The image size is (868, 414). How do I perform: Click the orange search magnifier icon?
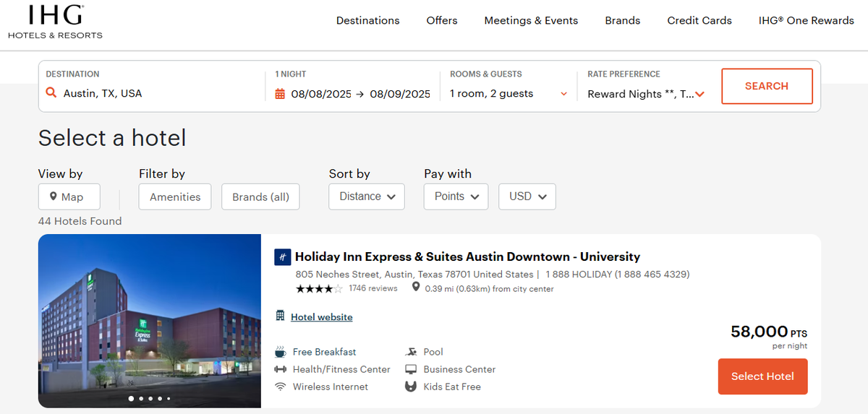[x=51, y=93]
